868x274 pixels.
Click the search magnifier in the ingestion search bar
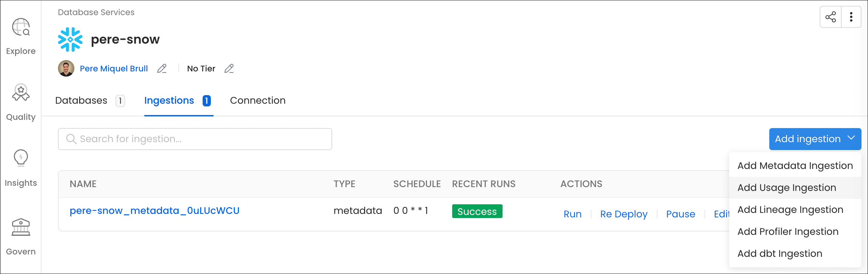pos(71,139)
